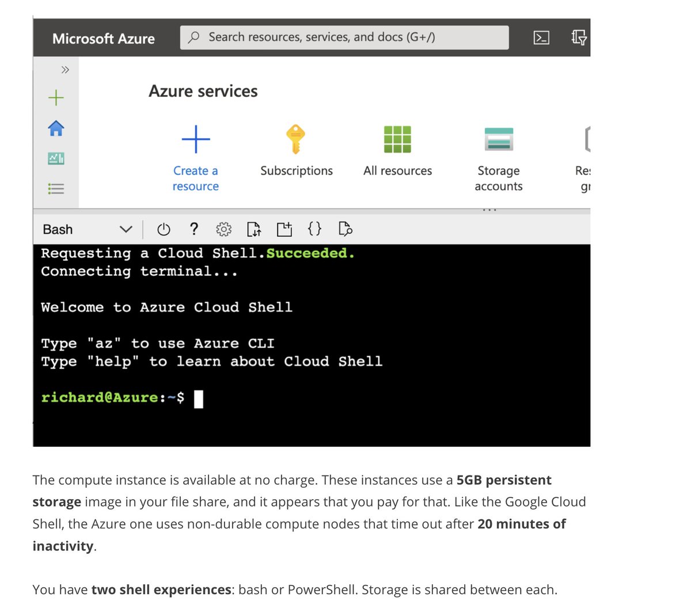
Task: Open Subscriptions key icon
Action: click(296, 139)
